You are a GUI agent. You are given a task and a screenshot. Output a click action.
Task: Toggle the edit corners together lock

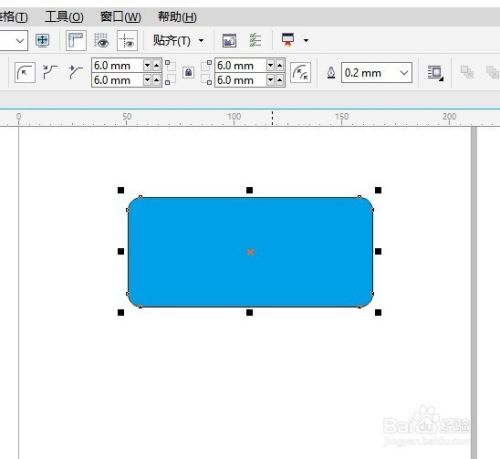pos(188,72)
